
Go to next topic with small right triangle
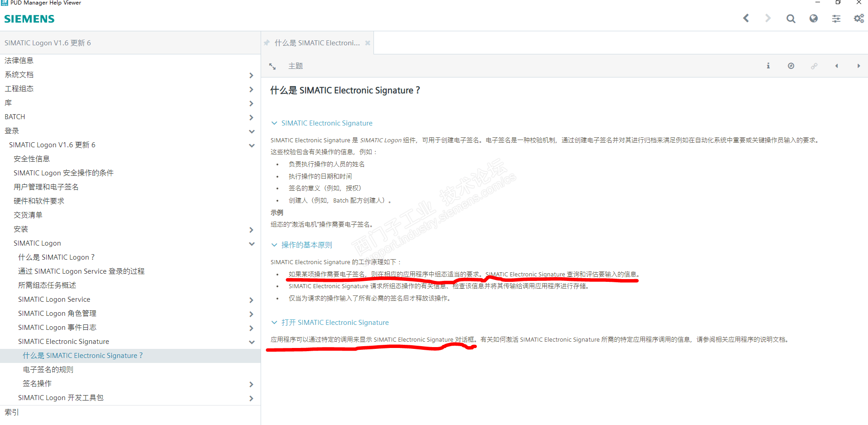(x=858, y=66)
